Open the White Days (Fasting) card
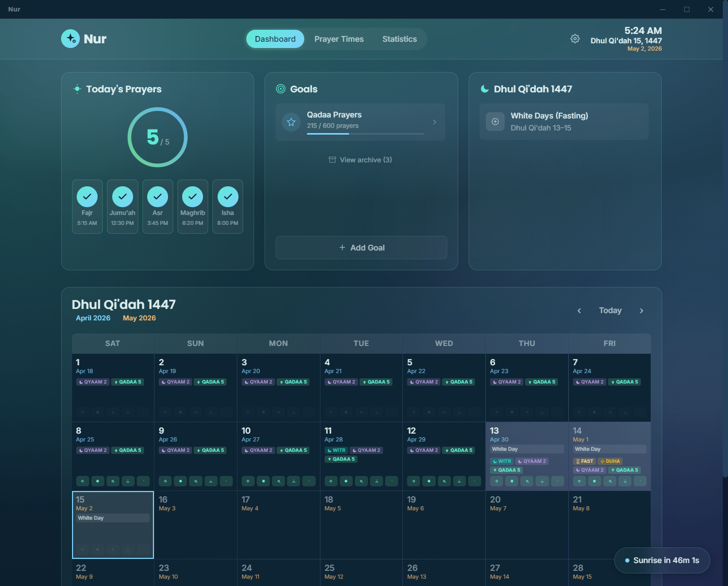Viewport: 728px width, 586px height. point(564,122)
